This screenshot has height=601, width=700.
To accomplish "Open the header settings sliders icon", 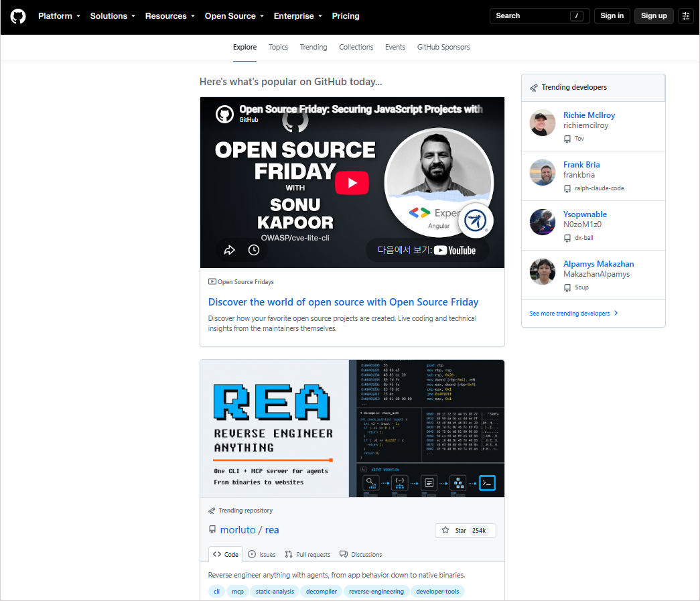I will [x=686, y=16].
